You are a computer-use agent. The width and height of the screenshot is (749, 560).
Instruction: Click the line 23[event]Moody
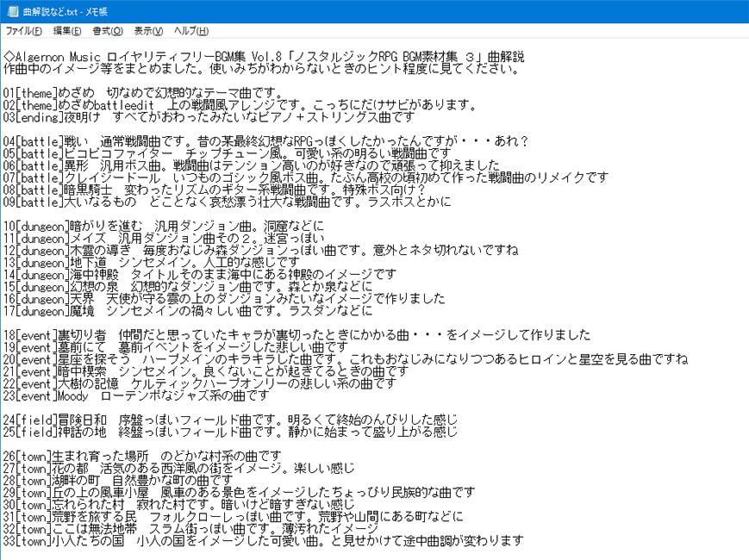pyautogui.click(x=136, y=395)
